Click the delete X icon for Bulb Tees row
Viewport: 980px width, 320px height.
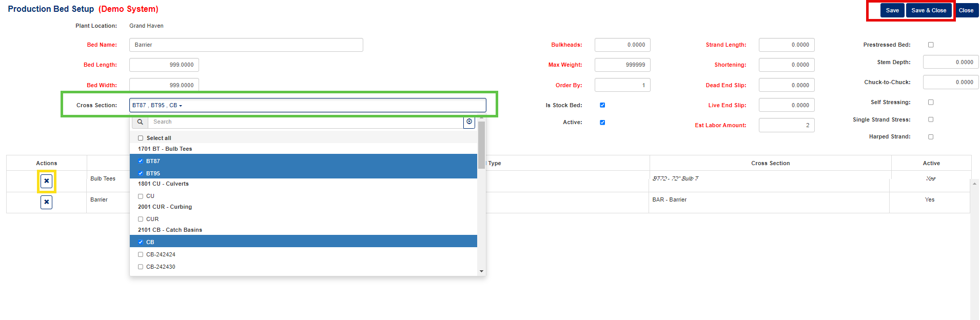coord(47,181)
